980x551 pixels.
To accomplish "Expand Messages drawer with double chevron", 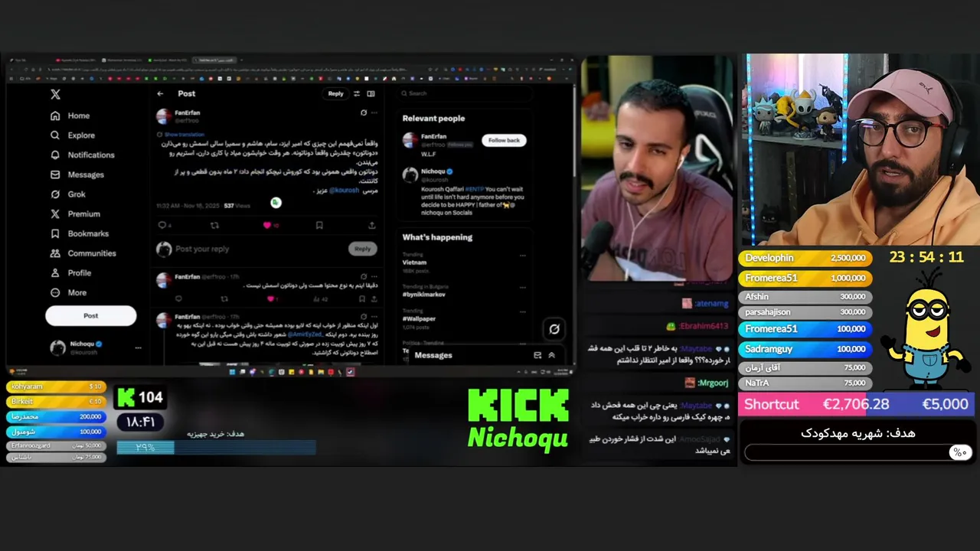I will [551, 355].
